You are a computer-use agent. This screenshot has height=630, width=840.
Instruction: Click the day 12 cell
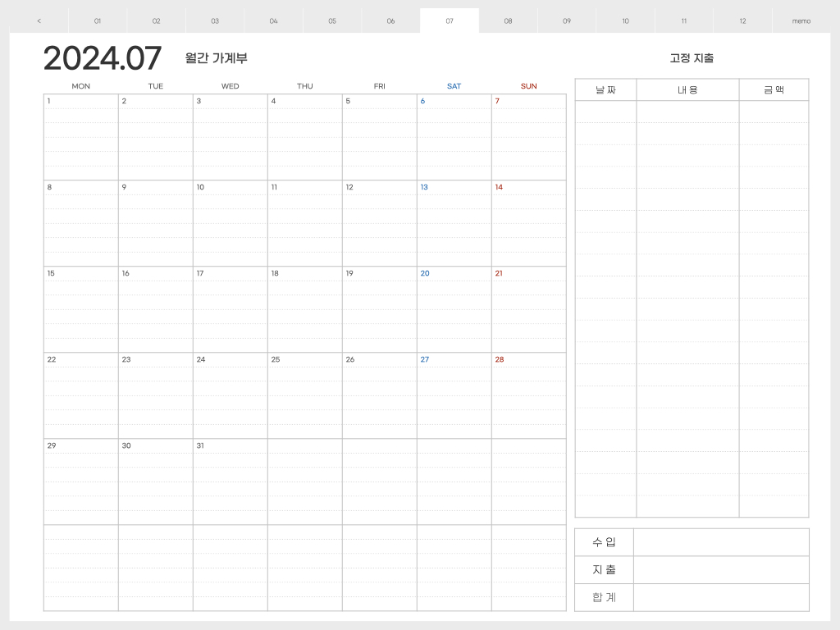pos(379,223)
